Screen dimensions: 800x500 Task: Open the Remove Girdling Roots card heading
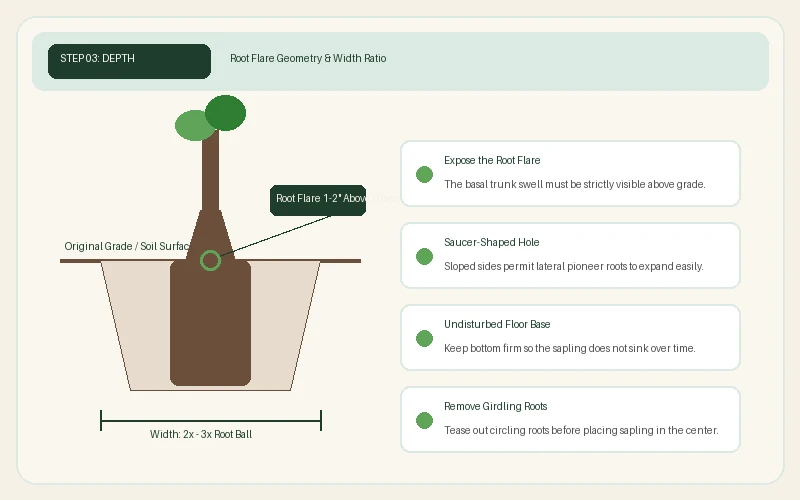[x=495, y=406]
